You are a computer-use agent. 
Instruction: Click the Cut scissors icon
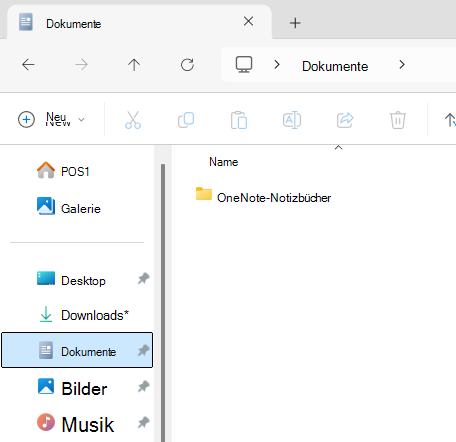(x=133, y=120)
